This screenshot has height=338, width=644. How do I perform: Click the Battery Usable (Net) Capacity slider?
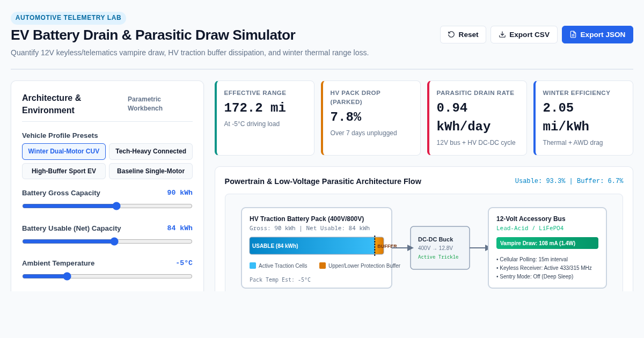point(107,241)
